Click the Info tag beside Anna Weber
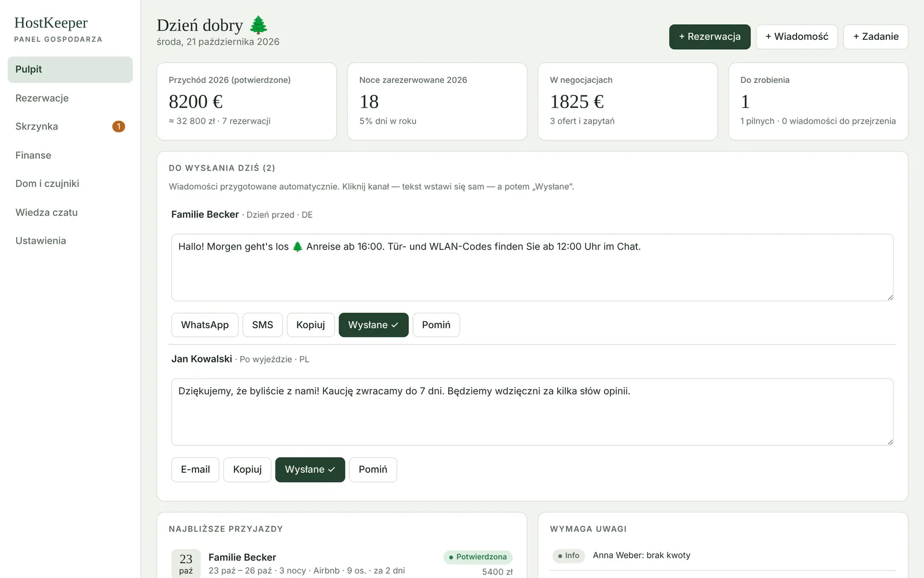This screenshot has height=578, width=924. pos(569,555)
